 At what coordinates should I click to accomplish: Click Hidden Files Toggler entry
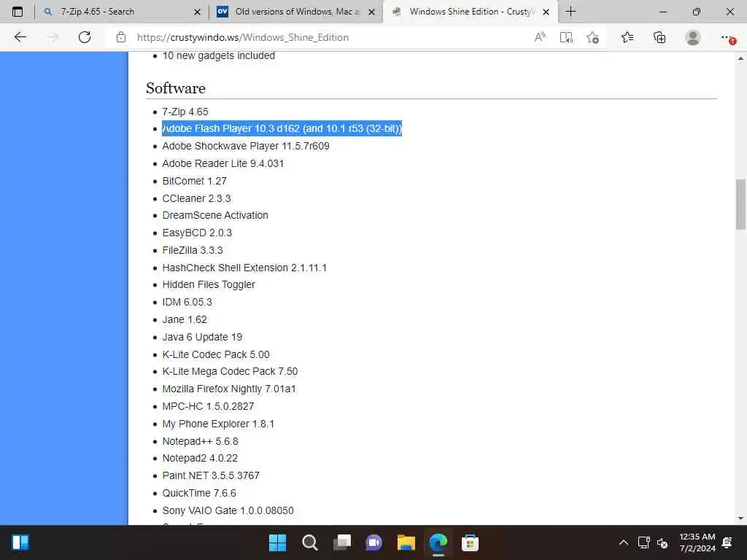pos(209,285)
